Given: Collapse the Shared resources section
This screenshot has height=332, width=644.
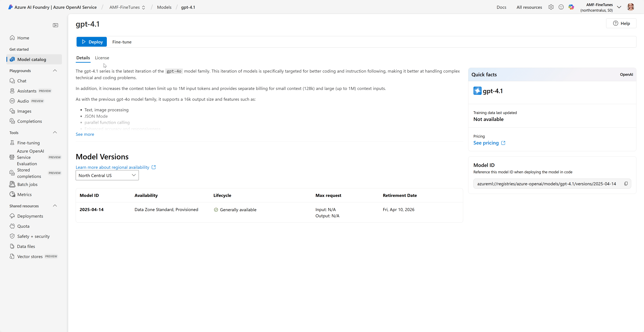Looking at the screenshot, I should [55, 206].
